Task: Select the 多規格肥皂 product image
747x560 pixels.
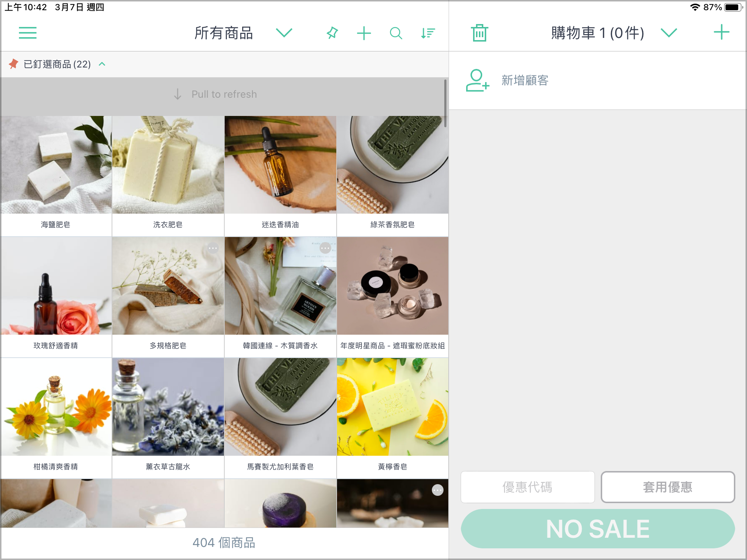Action: tap(168, 286)
